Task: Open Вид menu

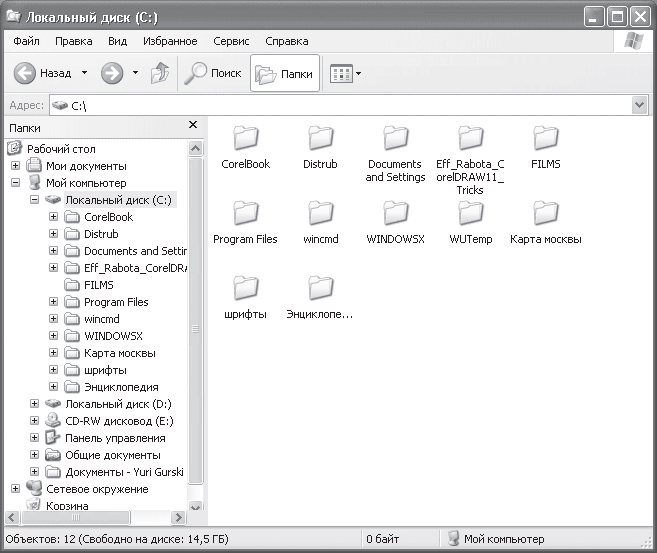Action: (117, 41)
